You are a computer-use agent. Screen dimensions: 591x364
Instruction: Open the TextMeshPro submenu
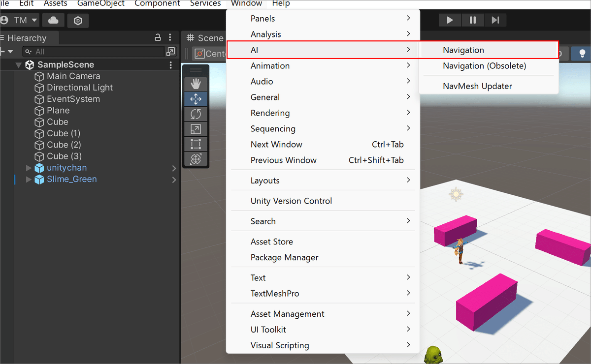pyautogui.click(x=323, y=294)
